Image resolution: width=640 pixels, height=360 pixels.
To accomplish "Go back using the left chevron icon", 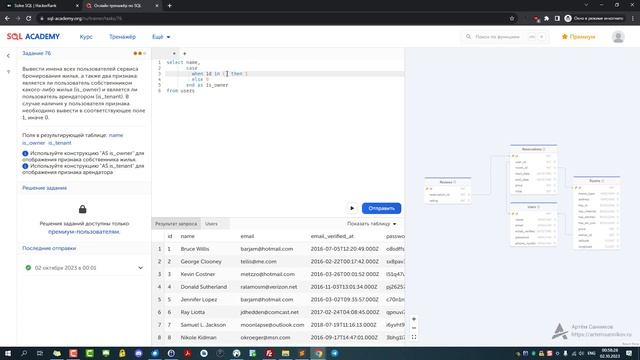I will point(8,56).
